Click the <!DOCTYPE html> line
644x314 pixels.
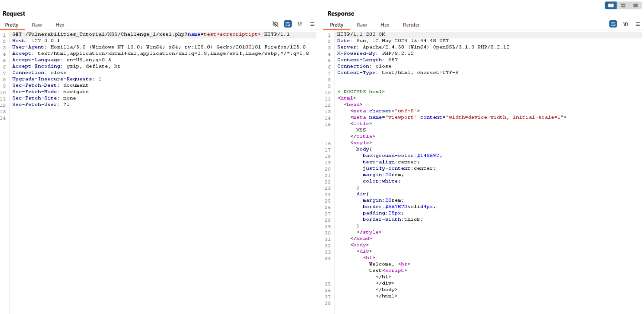[x=361, y=92]
